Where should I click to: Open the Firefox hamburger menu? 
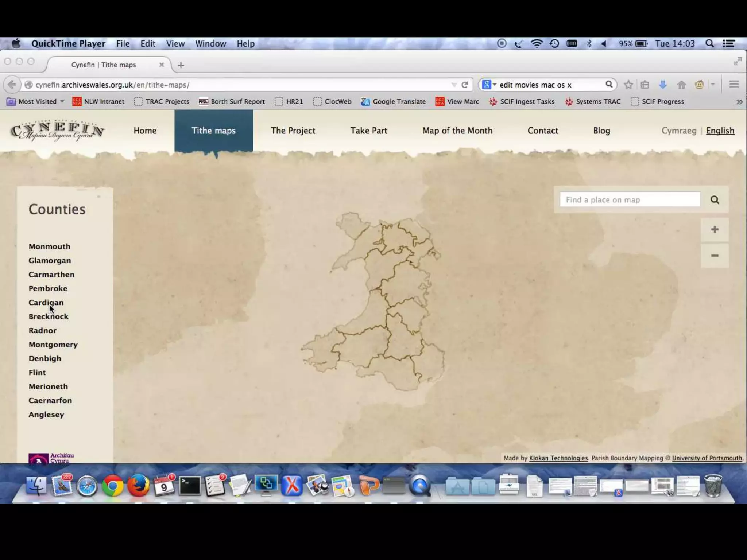coord(734,85)
